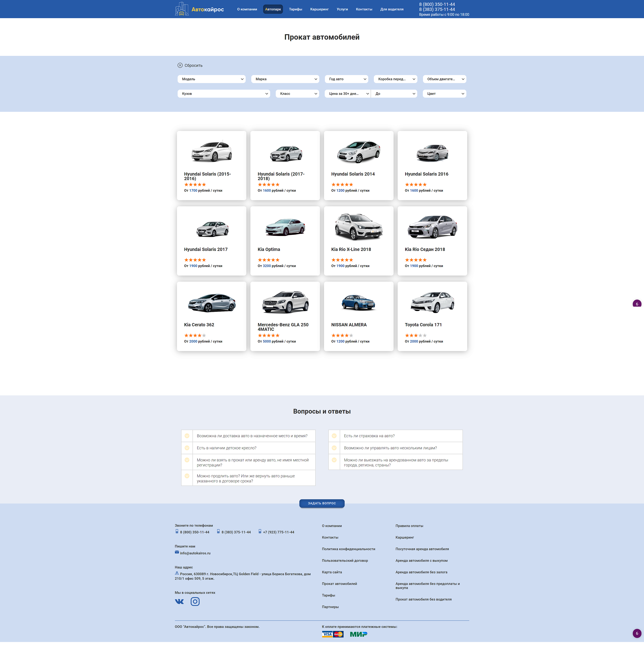Select Автопарк in the top menu
Viewport: 644px width, 646px height.
[x=273, y=9]
